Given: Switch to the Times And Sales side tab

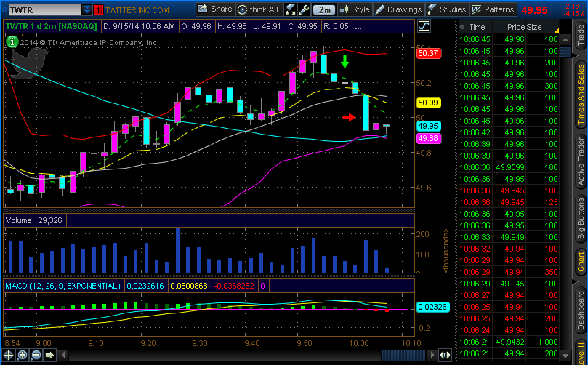Looking at the screenshot, I should point(581,94).
